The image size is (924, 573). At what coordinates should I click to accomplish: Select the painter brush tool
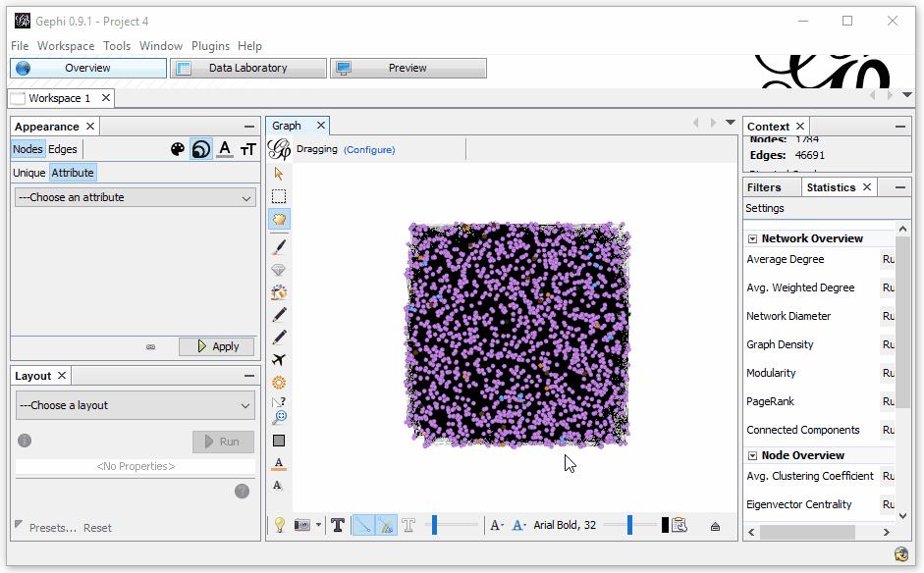(279, 246)
